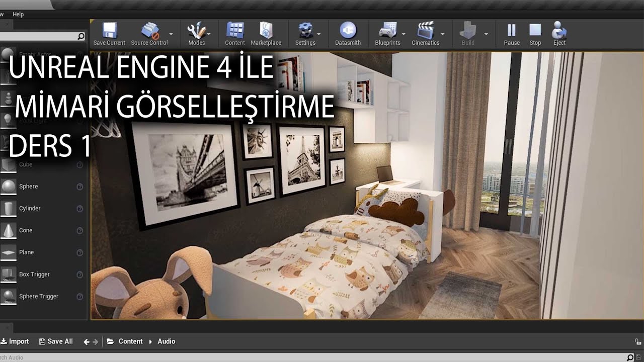The height and width of the screenshot is (362, 644).
Task: Expand the Cinematics dropdown arrow
Action: point(443,34)
